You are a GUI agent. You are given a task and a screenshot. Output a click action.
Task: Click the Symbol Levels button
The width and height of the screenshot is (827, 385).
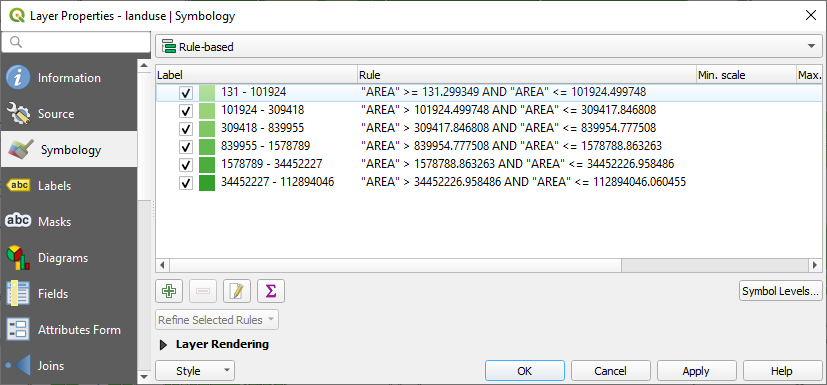coord(781,291)
